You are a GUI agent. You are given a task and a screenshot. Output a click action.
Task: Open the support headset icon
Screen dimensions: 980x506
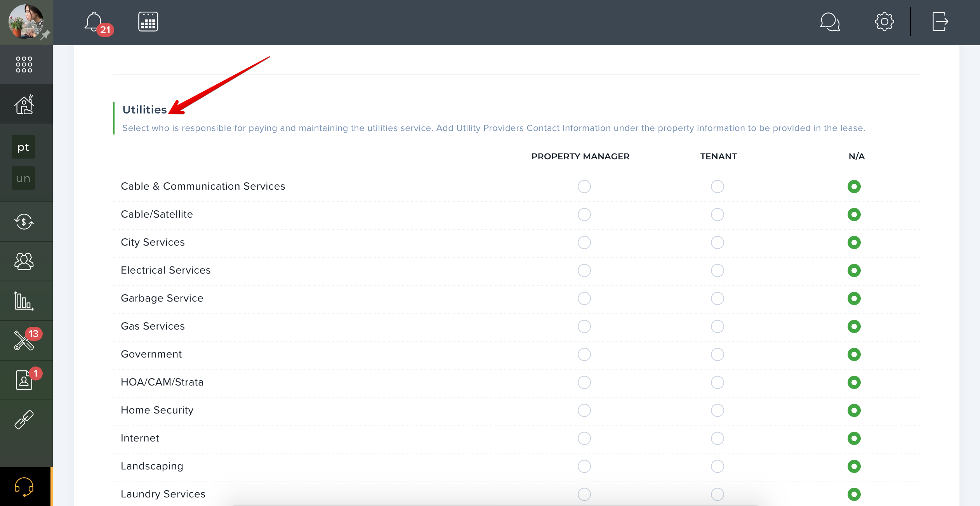[24, 487]
